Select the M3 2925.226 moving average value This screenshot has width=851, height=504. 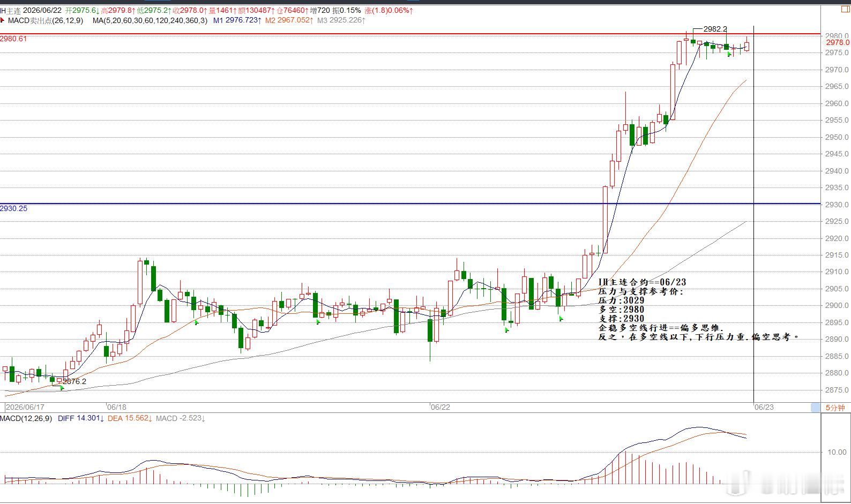pos(341,20)
